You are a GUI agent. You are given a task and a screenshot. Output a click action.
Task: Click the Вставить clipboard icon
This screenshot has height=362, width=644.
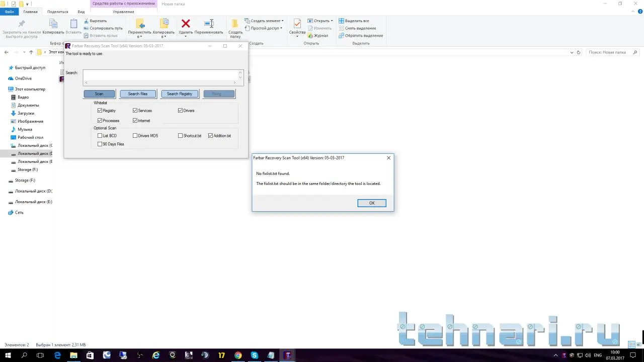point(73,24)
